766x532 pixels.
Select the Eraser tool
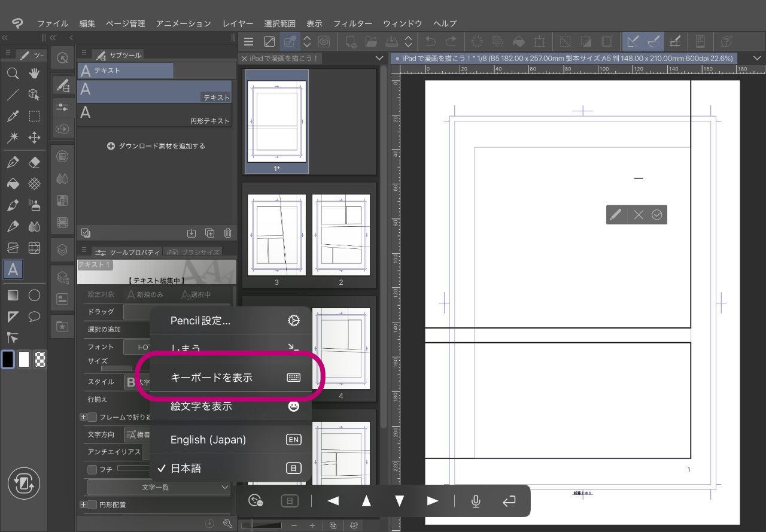click(x=35, y=163)
